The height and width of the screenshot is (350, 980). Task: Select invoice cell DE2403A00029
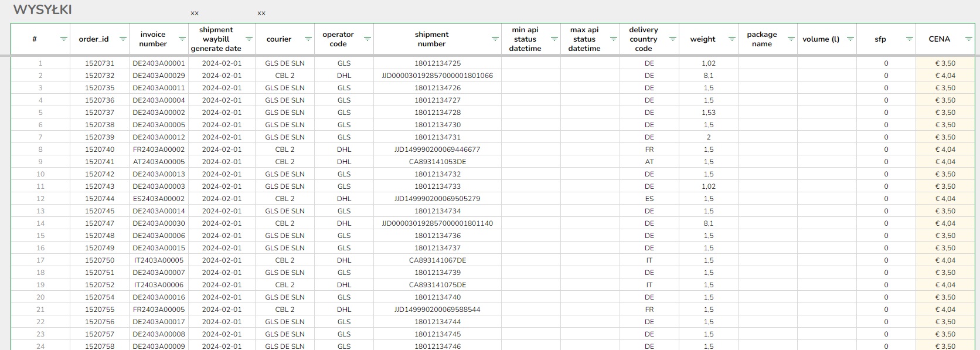point(159,76)
